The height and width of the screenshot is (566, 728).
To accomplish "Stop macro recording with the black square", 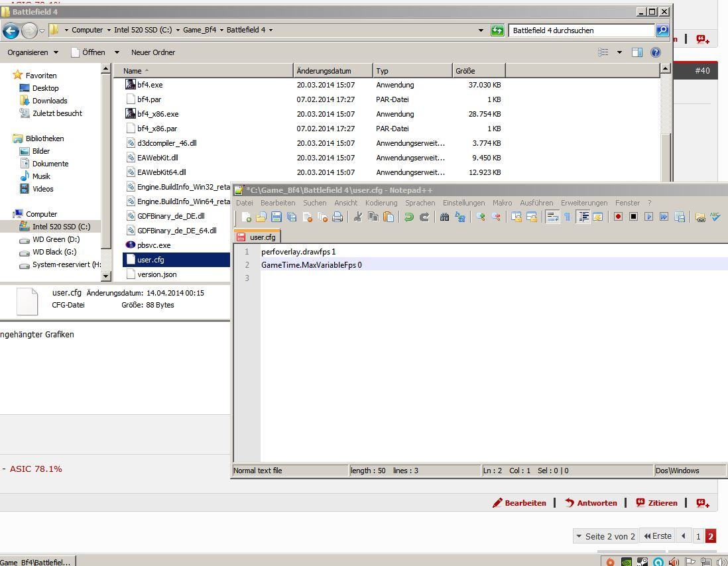I will (633, 217).
